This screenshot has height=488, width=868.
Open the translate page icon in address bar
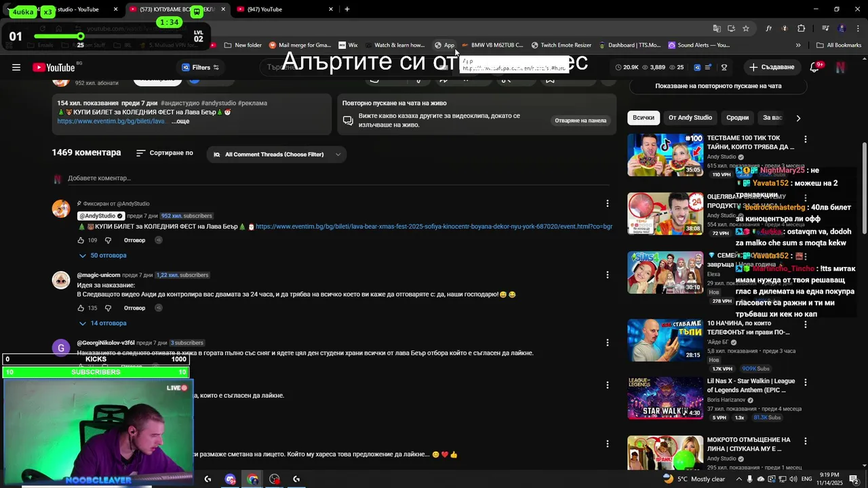click(717, 28)
